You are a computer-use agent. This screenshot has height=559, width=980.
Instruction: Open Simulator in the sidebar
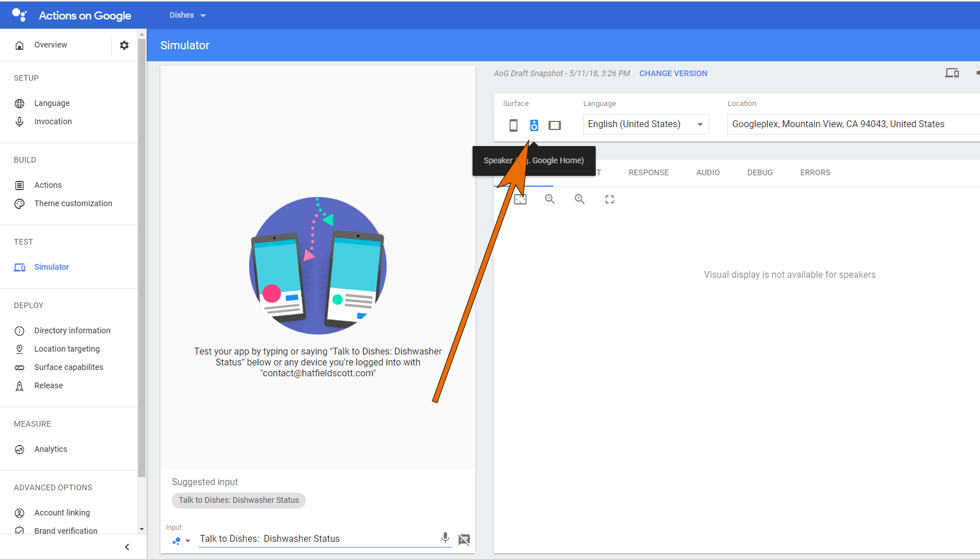pos(52,267)
